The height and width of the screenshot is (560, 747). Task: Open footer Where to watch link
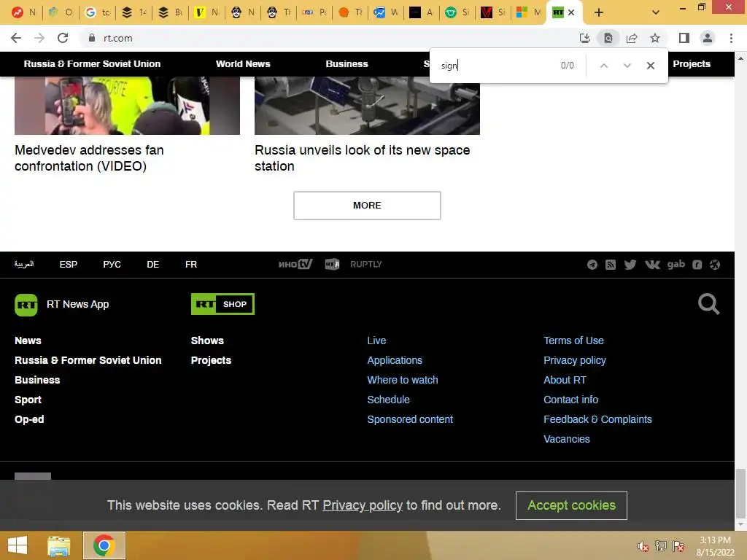[x=403, y=380]
